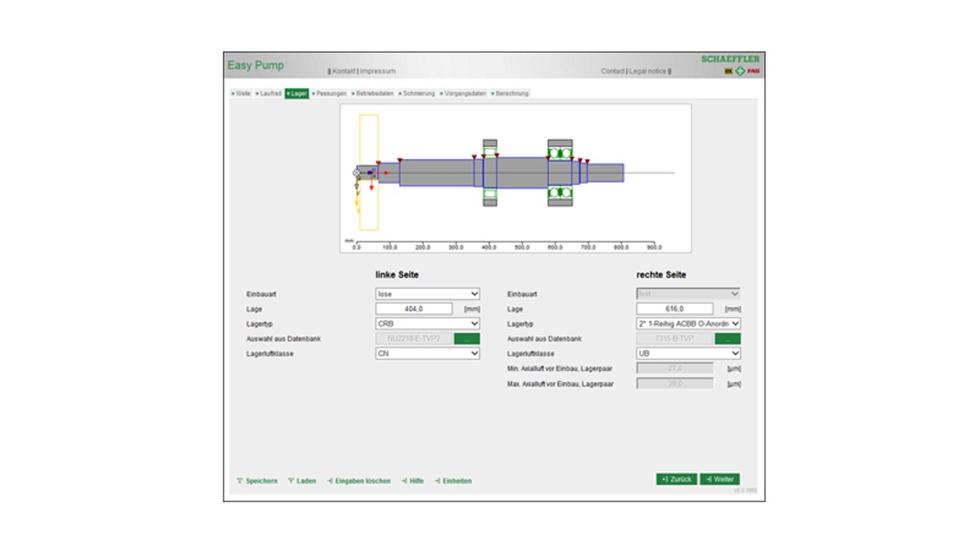980x551 pixels.
Task: Open the Laufrad tab
Action: [269, 94]
